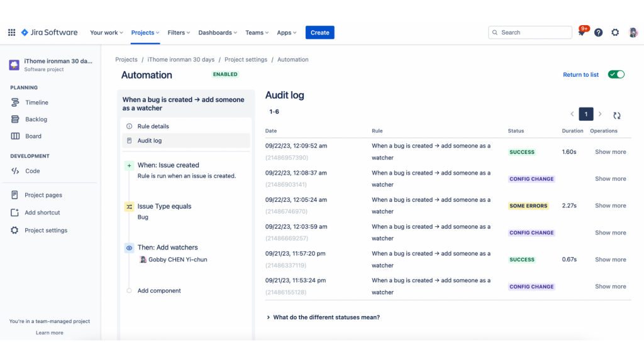The width and height of the screenshot is (644, 362).
Task: Click the blue Add watchers eye icon
Action: [x=130, y=248]
